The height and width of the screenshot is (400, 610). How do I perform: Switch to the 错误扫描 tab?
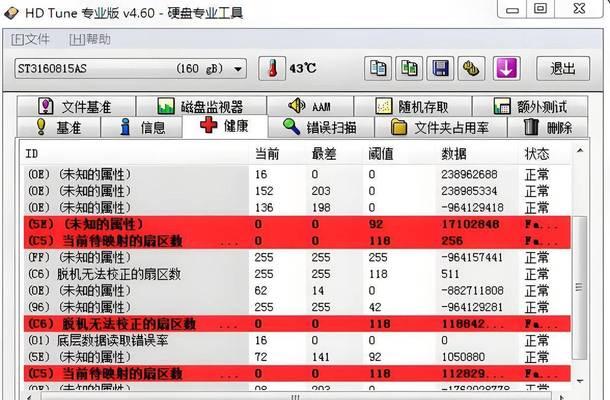(x=321, y=127)
